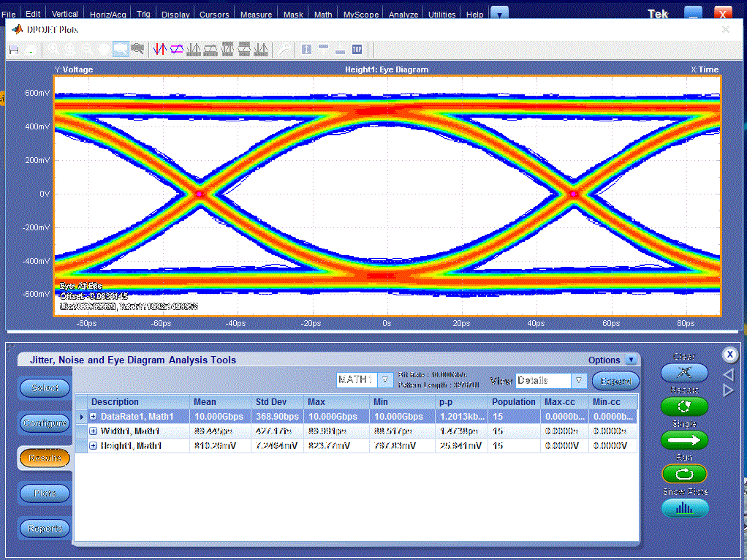Click the Plots button
The image size is (747, 560).
(x=45, y=493)
